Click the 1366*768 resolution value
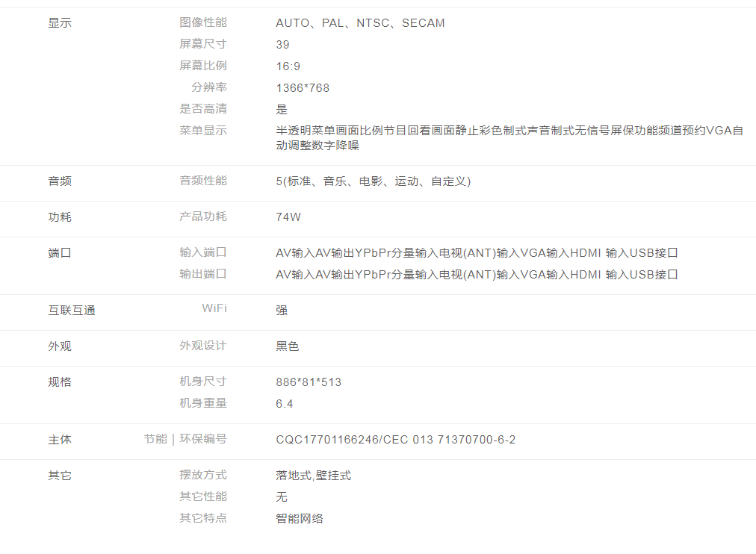Image resolution: width=756 pixels, height=554 pixels. point(303,88)
